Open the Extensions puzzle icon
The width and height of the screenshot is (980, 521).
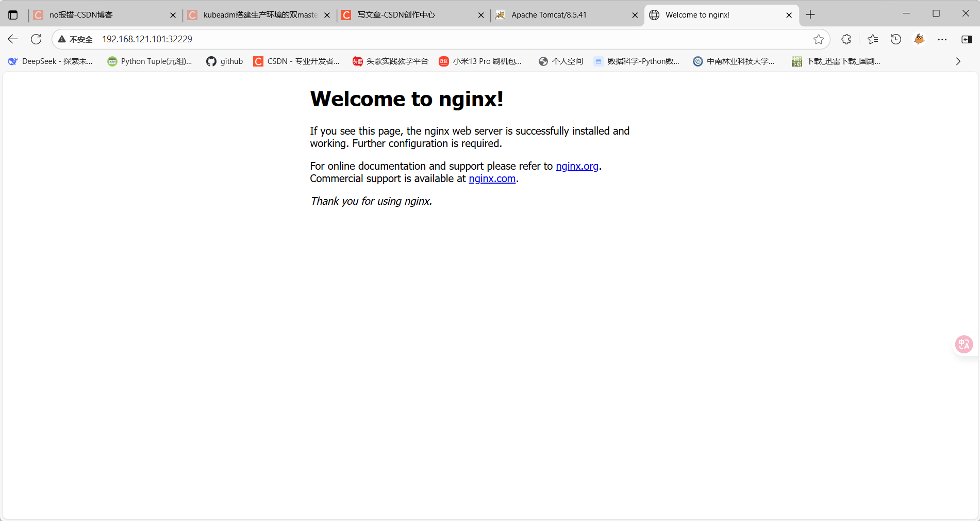846,39
